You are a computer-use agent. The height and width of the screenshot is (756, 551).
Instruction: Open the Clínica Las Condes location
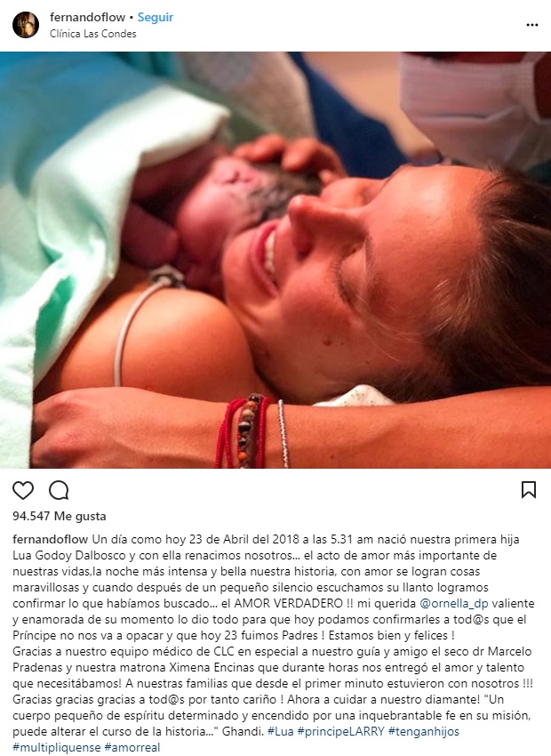tap(93, 34)
